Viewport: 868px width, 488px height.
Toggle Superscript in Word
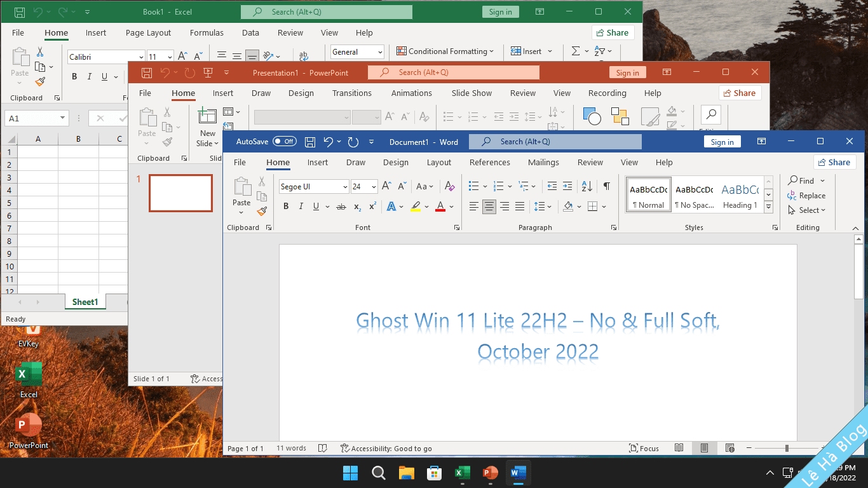pyautogui.click(x=372, y=206)
